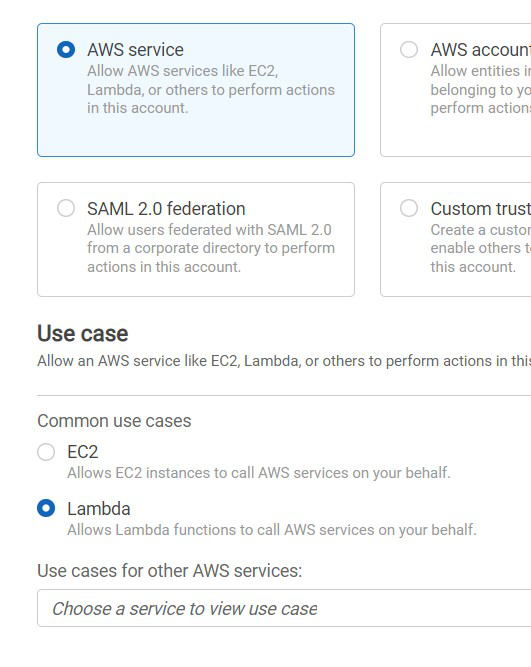
Task: Click the SAML 2.0 federation title text
Action: tap(166, 209)
